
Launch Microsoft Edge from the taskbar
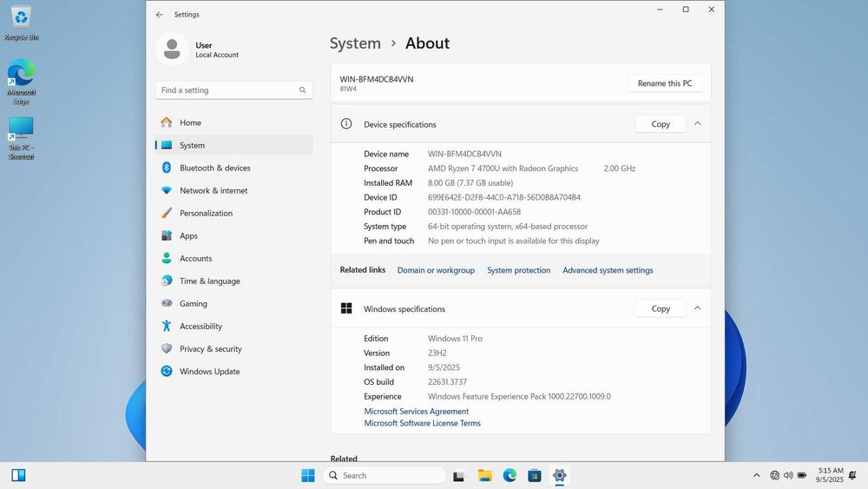coord(510,475)
